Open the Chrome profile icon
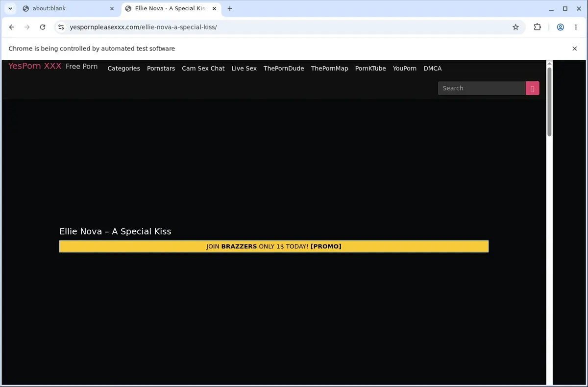This screenshot has height=387, width=588. pyautogui.click(x=560, y=27)
